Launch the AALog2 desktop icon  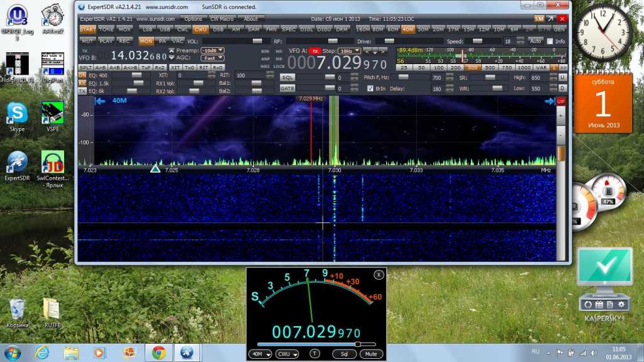tap(53, 18)
